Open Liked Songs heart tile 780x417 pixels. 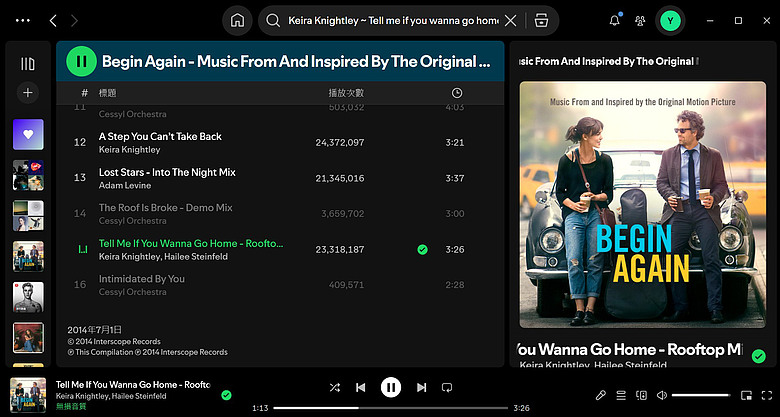[x=28, y=134]
